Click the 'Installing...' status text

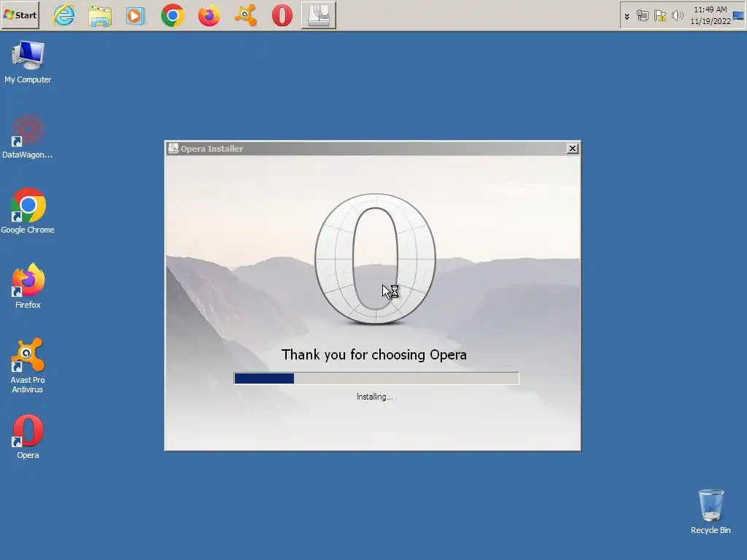[375, 397]
